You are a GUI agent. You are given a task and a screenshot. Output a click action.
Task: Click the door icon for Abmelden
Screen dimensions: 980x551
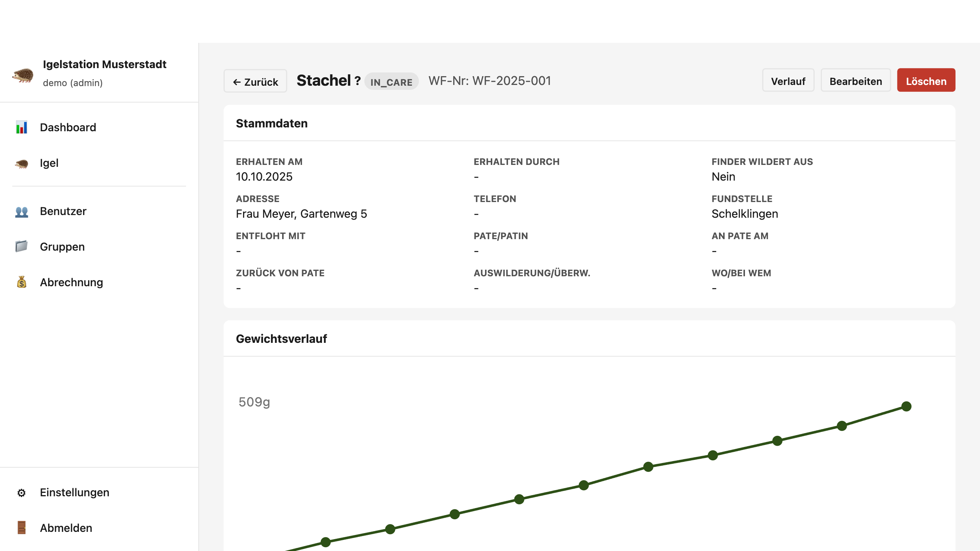pyautogui.click(x=21, y=528)
